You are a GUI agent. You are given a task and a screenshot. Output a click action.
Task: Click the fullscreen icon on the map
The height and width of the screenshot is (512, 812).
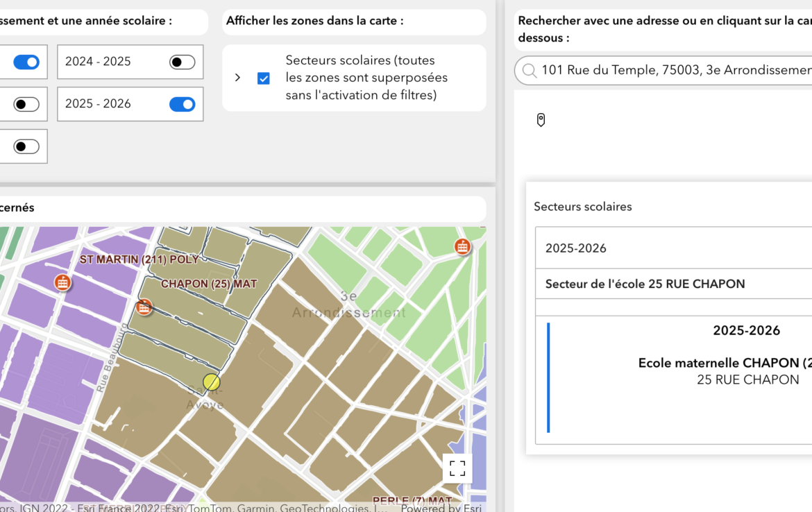tap(457, 468)
